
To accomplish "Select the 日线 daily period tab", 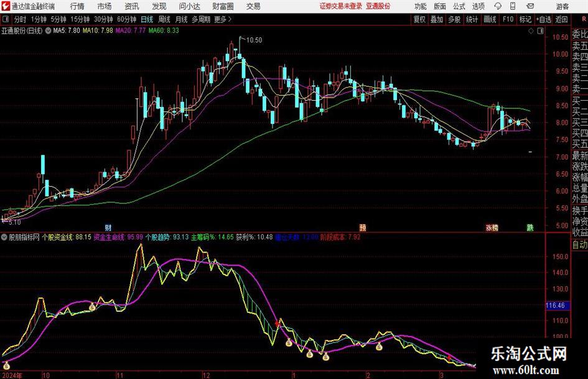I will point(147,19).
